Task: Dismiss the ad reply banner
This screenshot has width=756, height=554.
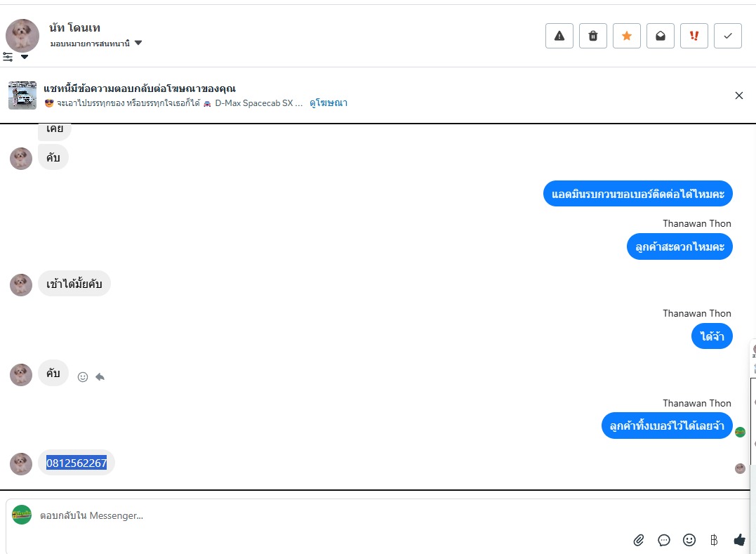Action: [x=739, y=95]
